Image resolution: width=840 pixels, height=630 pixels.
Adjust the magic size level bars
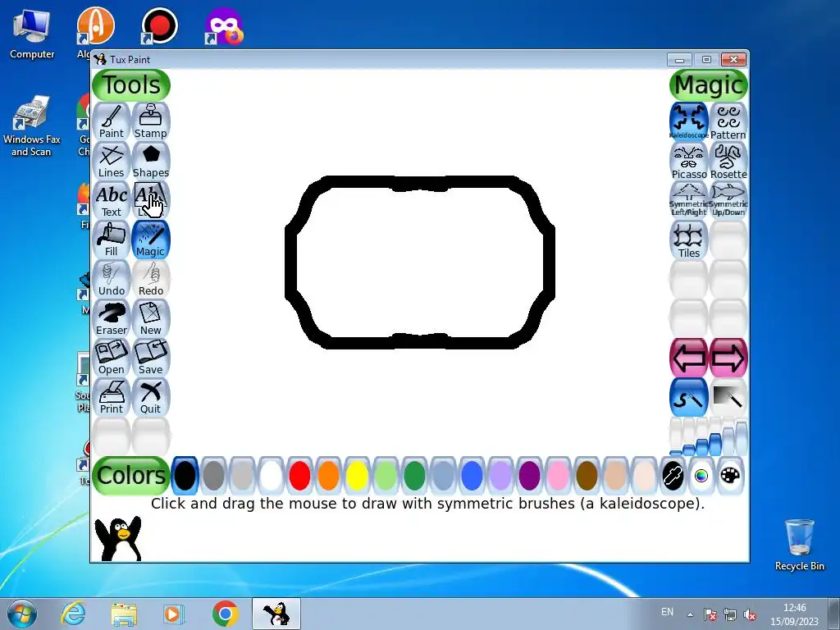click(x=708, y=437)
